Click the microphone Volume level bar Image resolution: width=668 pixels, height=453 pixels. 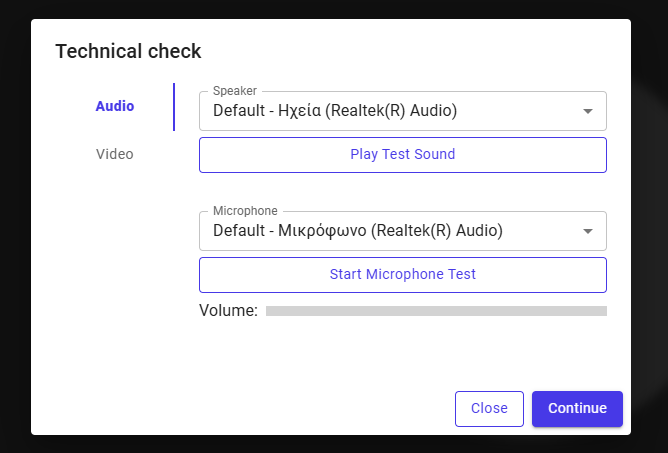pos(436,311)
